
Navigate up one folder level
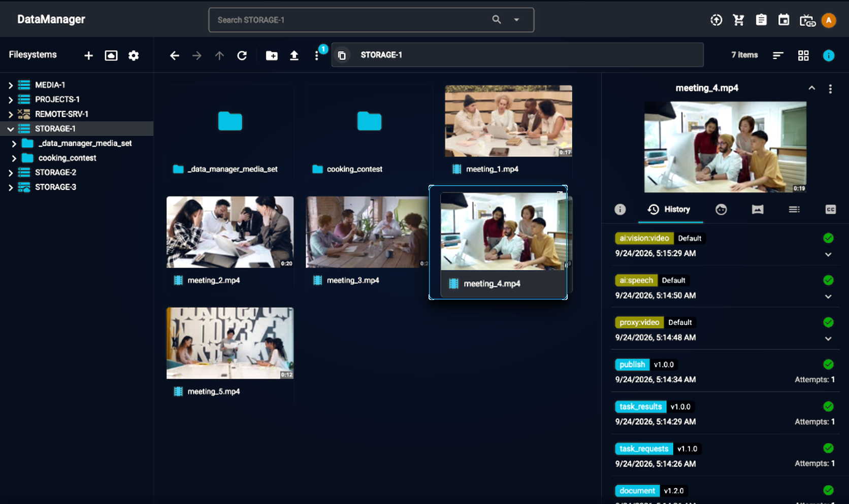click(x=219, y=55)
